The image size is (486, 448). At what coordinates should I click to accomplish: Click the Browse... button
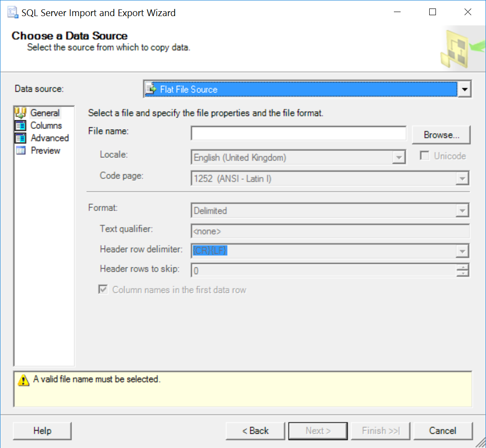(x=441, y=135)
